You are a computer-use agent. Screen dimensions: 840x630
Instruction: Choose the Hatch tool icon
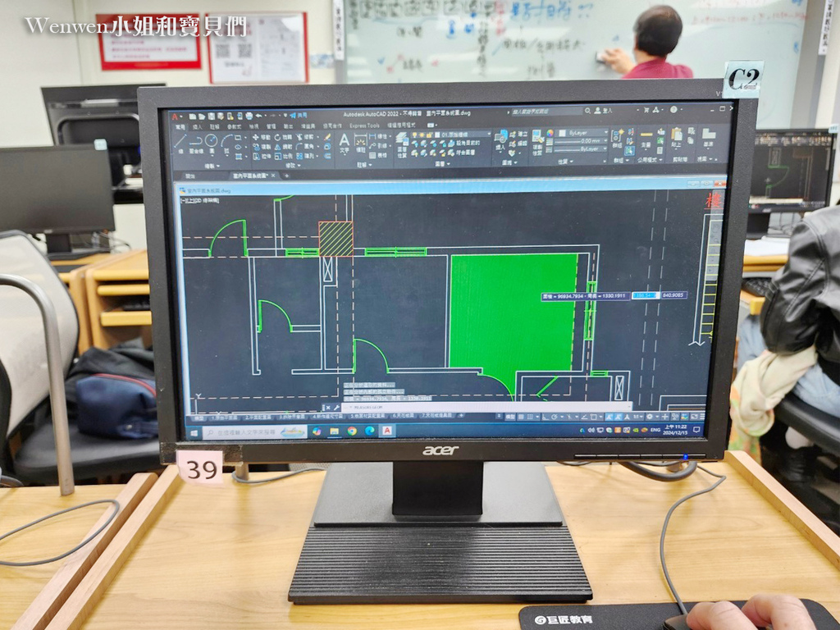pos(239,156)
